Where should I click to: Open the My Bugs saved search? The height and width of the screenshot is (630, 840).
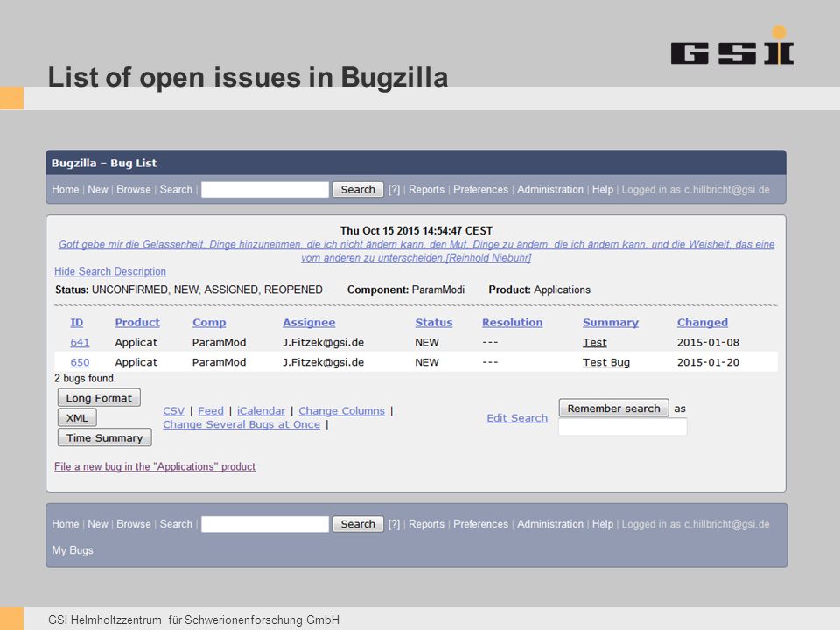coord(73,550)
